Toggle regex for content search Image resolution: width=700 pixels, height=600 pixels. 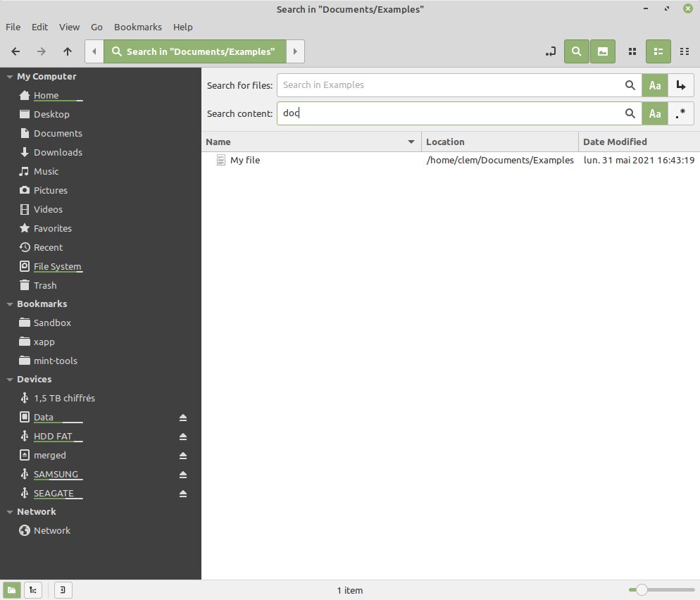(681, 113)
